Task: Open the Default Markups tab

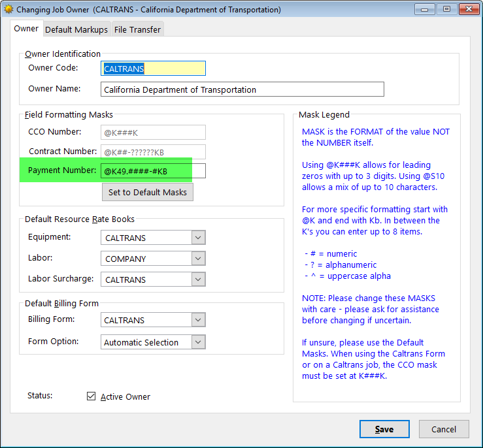Action: tap(76, 29)
